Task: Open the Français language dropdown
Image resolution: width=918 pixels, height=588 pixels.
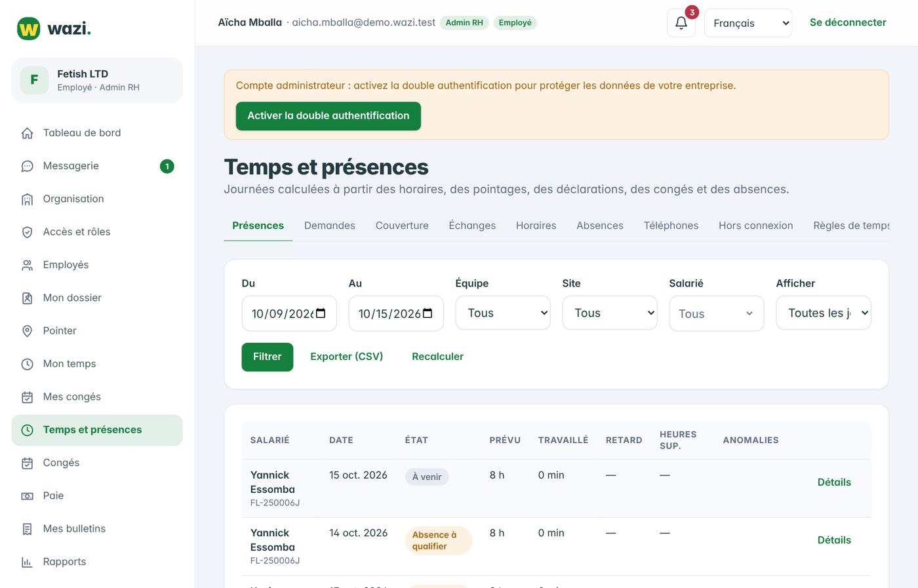Action: [x=748, y=23]
